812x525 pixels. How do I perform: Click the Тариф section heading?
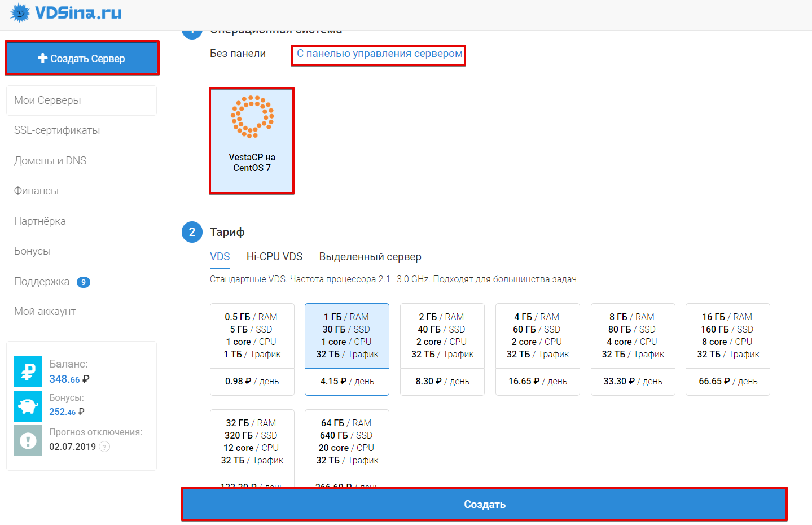click(x=227, y=232)
